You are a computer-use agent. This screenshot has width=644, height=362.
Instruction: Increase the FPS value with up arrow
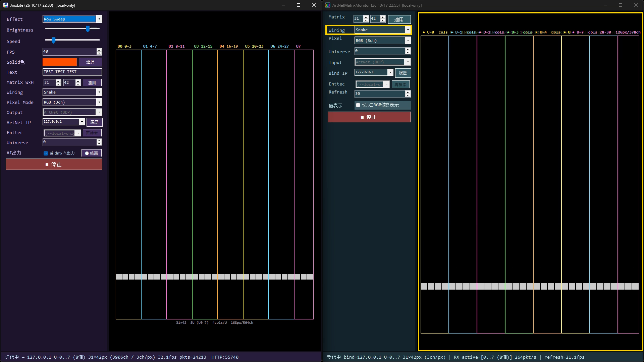[99, 50]
